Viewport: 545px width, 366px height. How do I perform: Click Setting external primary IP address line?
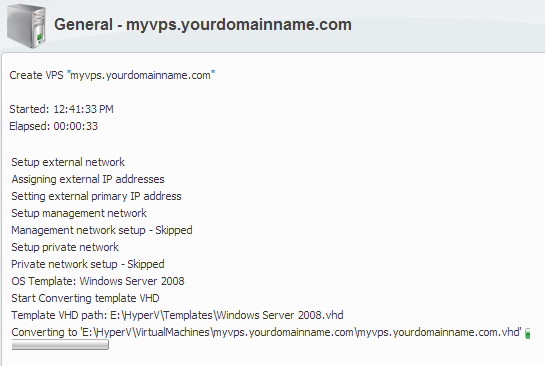96,196
